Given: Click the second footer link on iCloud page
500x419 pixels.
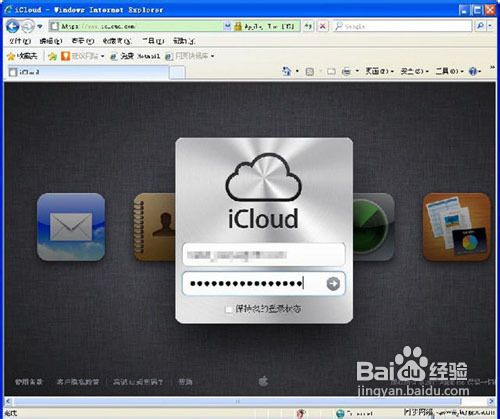Looking at the screenshot, I should pos(78,382).
